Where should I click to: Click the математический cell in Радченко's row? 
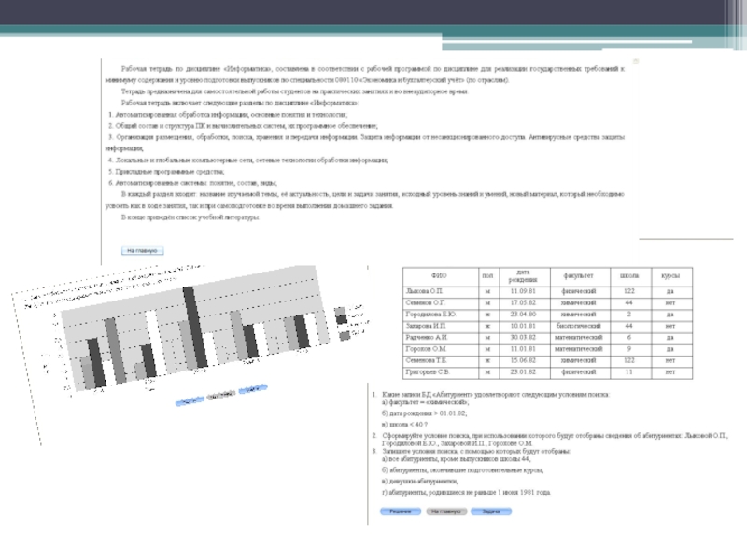[x=579, y=337]
